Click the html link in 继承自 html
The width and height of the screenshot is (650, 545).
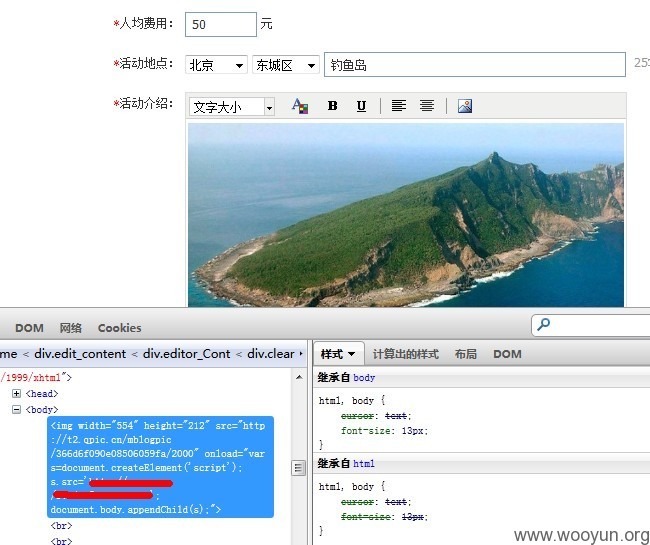coord(364,463)
